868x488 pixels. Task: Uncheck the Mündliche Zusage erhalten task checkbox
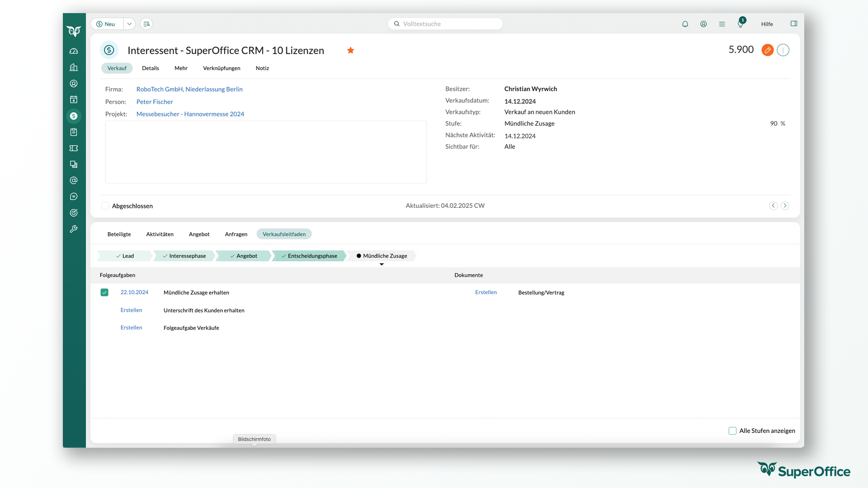[x=104, y=292]
